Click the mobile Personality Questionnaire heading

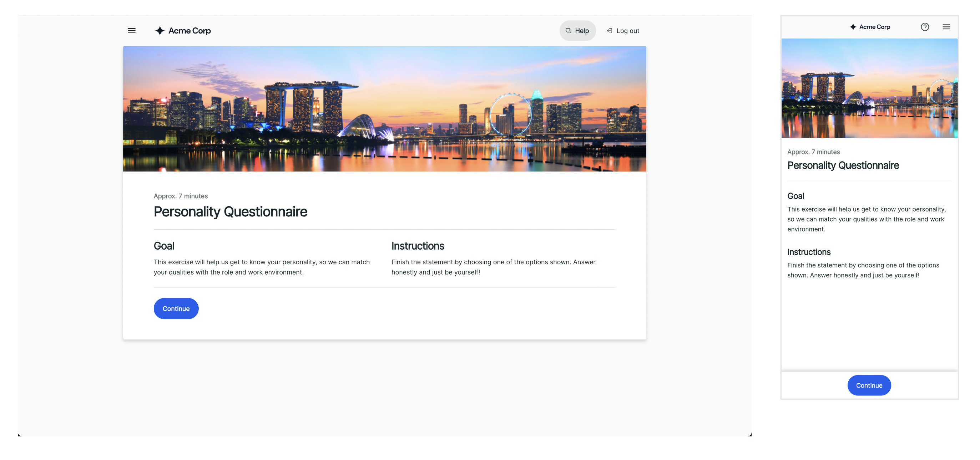click(843, 165)
